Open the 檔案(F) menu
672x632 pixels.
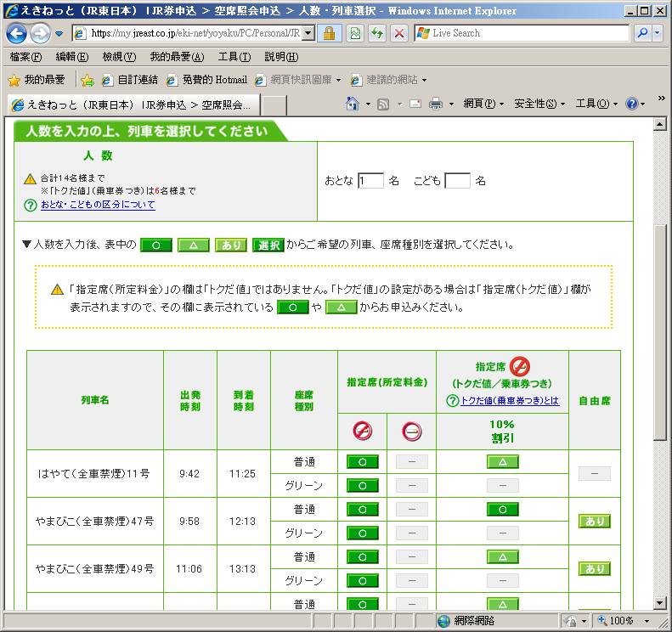click(x=25, y=57)
